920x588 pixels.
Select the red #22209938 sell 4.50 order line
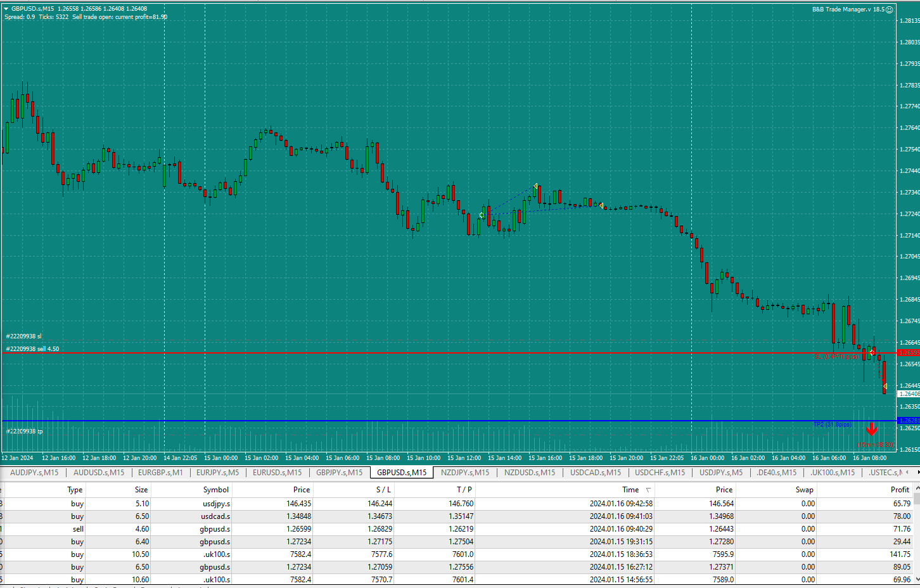tap(449, 352)
